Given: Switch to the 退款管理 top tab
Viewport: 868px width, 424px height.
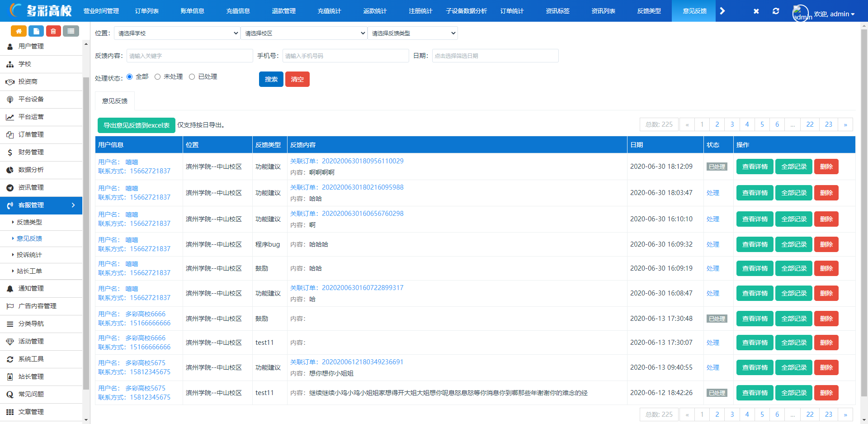Looking at the screenshot, I should tap(284, 11).
